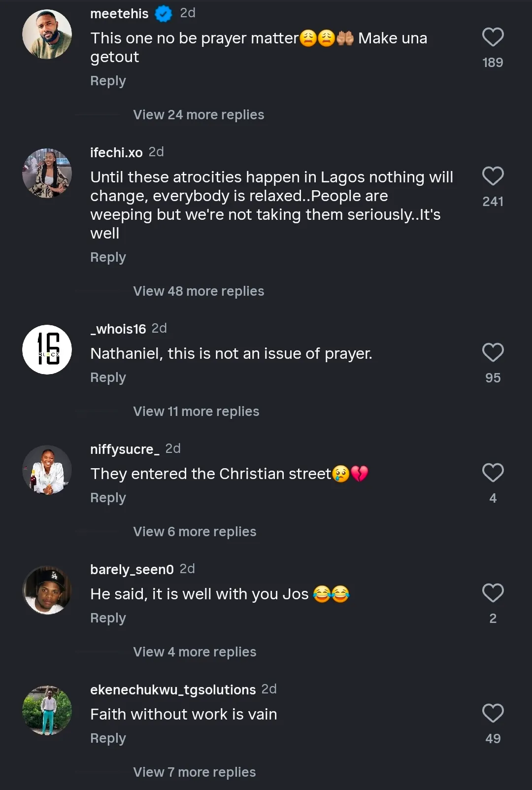
Task: Open the _whois16 avatar with number 16
Action: [47, 350]
